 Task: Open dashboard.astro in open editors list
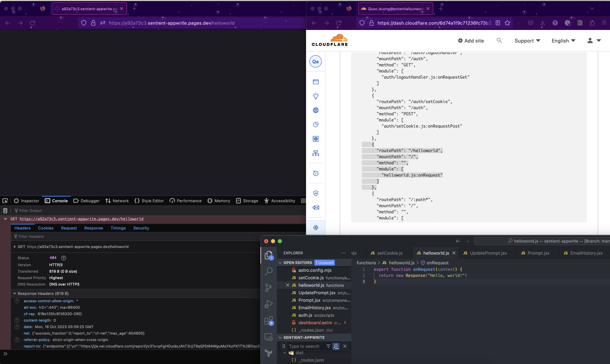coord(315,322)
